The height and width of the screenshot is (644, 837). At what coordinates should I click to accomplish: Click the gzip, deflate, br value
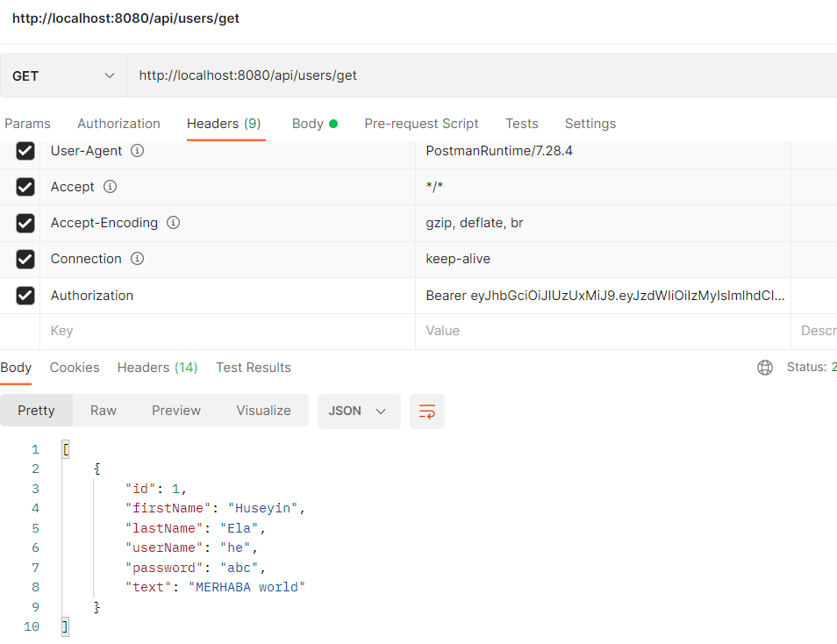(475, 223)
